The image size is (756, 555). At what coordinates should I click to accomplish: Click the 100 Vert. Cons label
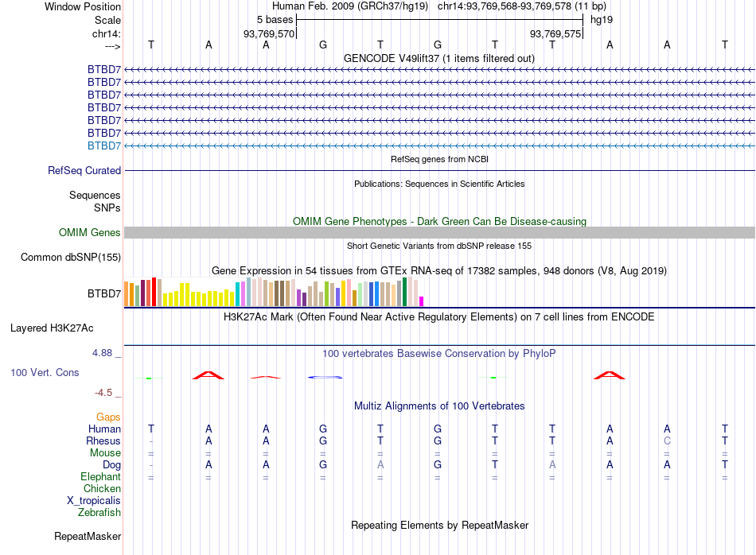[45, 372]
